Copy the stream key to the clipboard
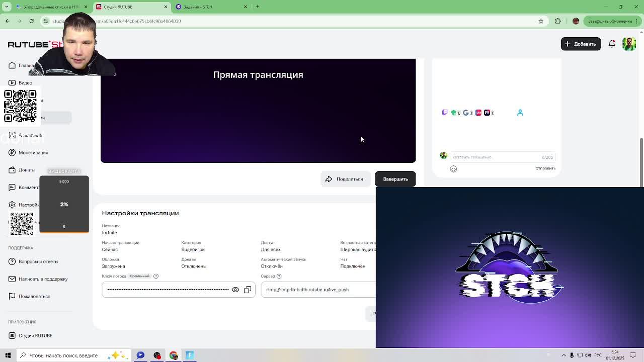 (248, 290)
